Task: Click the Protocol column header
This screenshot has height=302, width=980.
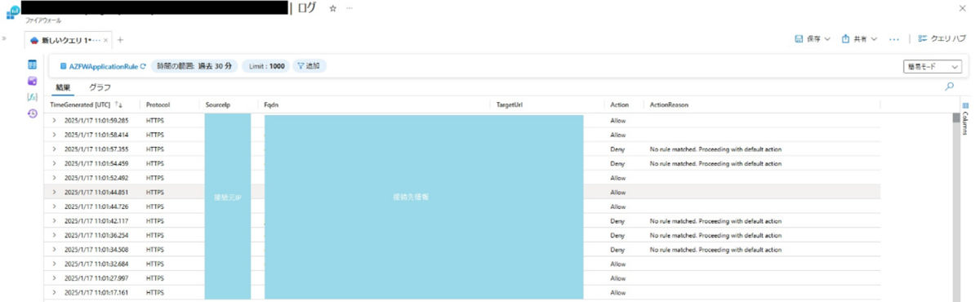Action: (158, 104)
